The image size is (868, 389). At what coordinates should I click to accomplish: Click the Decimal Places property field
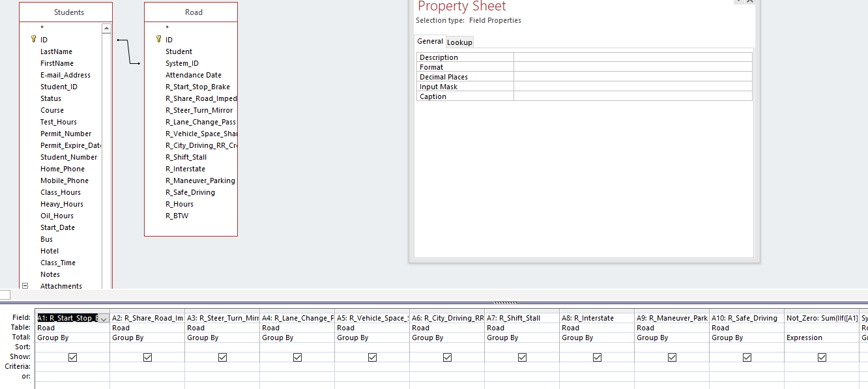633,77
